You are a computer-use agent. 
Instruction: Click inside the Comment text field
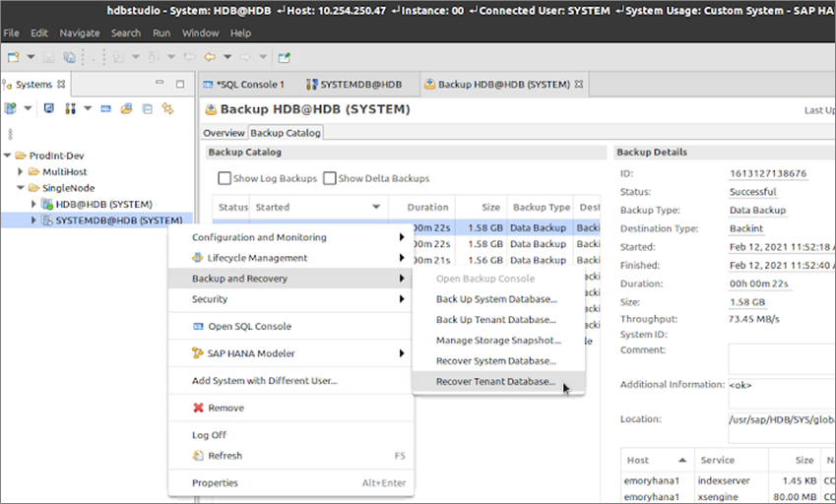pos(782,358)
